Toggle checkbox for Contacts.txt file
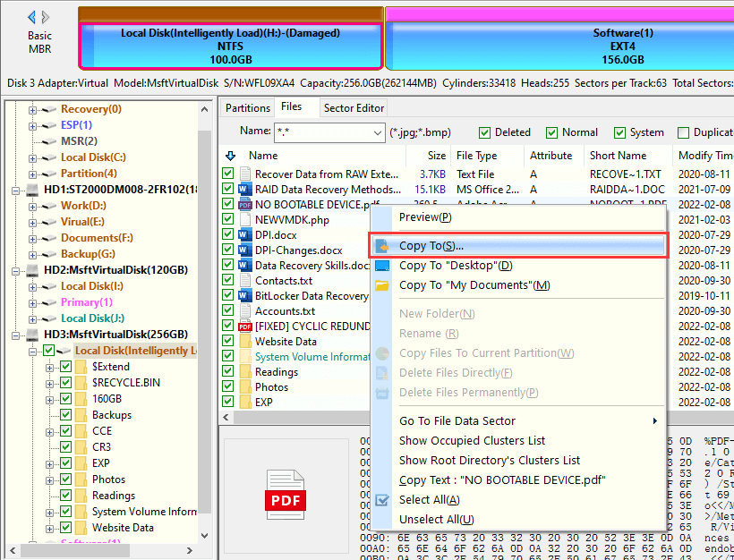Image resolution: width=734 pixels, height=560 pixels. click(228, 281)
